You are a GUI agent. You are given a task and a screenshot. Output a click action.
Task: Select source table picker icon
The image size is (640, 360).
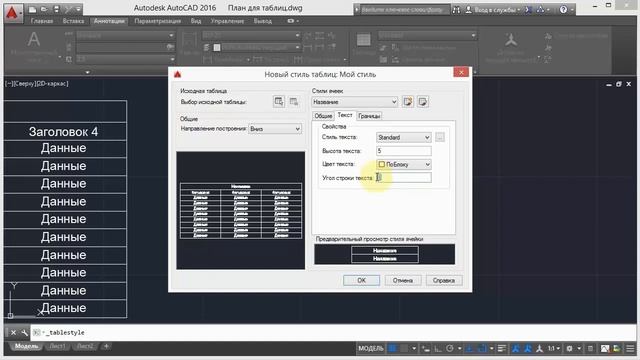[279, 102]
